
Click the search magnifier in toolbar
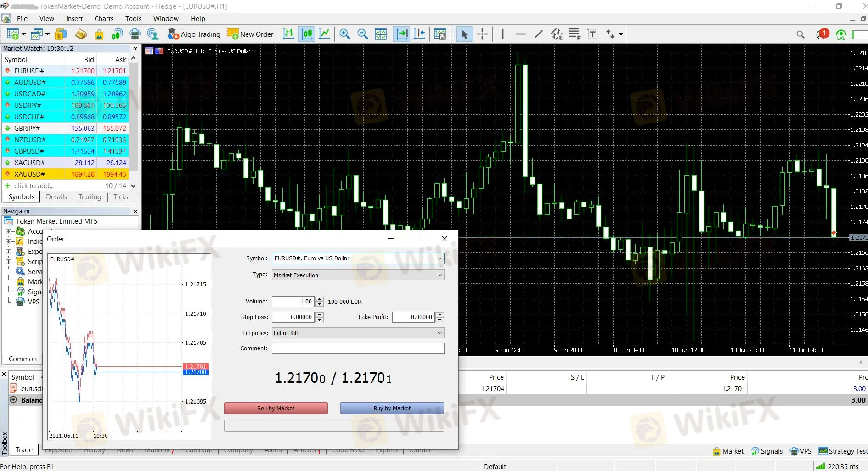coord(800,34)
